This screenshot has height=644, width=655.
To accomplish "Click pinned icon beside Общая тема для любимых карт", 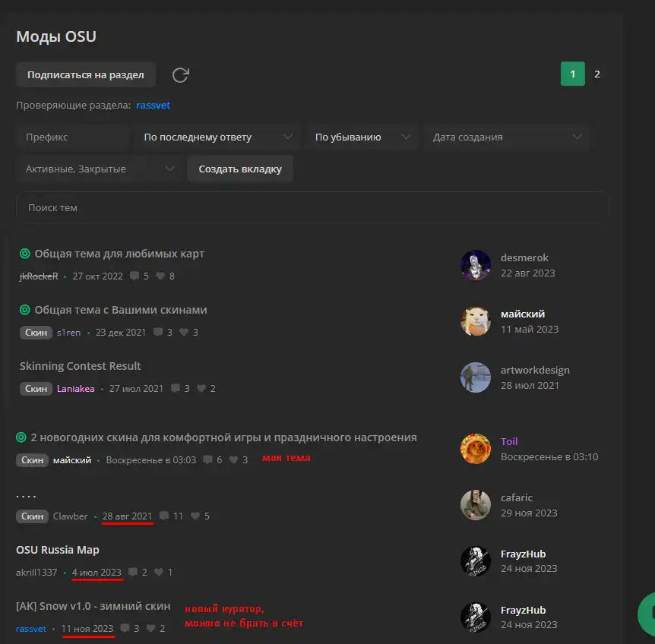I will 25,254.
